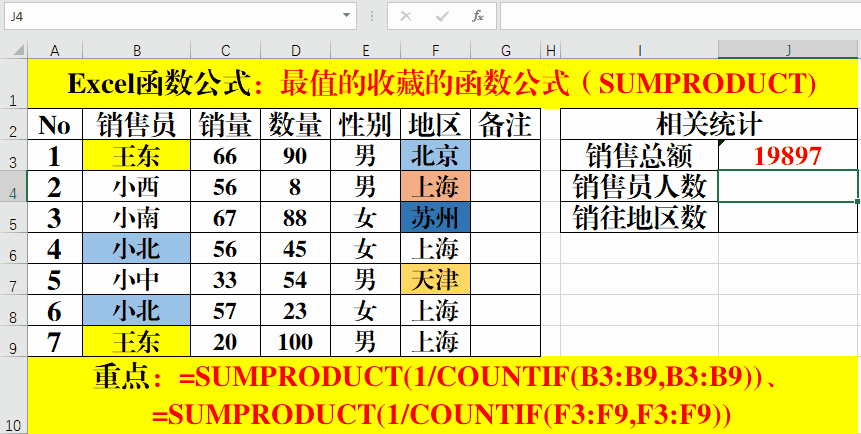This screenshot has height=434, width=861.
Task: Select row 2 header
Action: [14, 124]
